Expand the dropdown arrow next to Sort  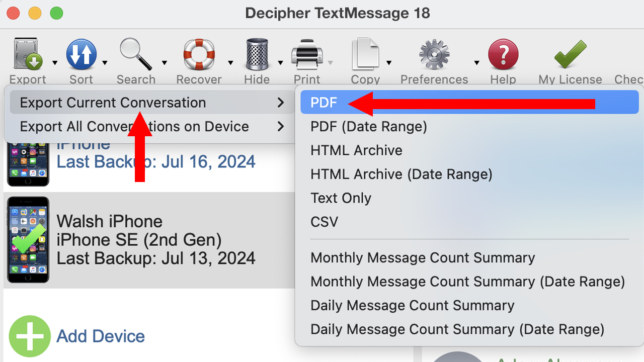(105, 63)
